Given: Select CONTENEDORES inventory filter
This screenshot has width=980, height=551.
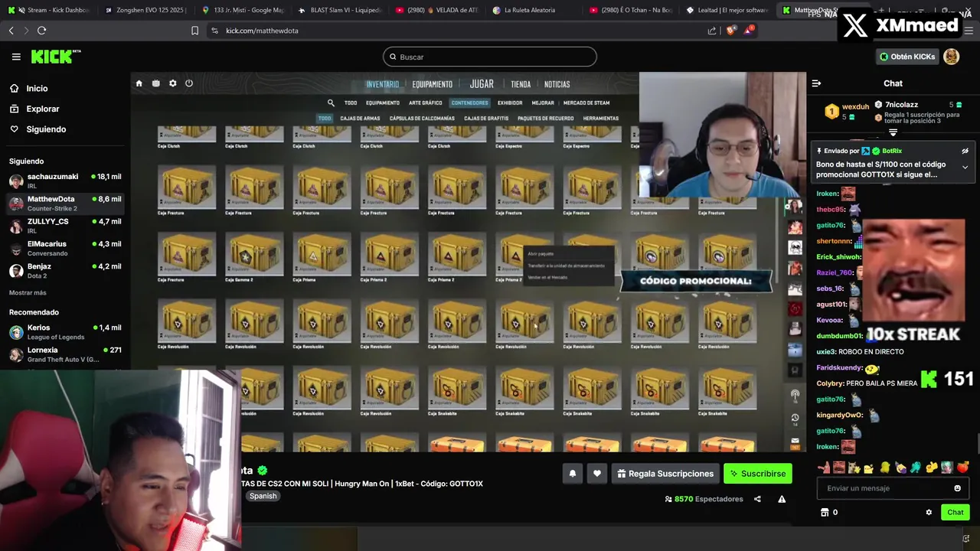Looking at the screenshot, I should (x=469, y=103).
